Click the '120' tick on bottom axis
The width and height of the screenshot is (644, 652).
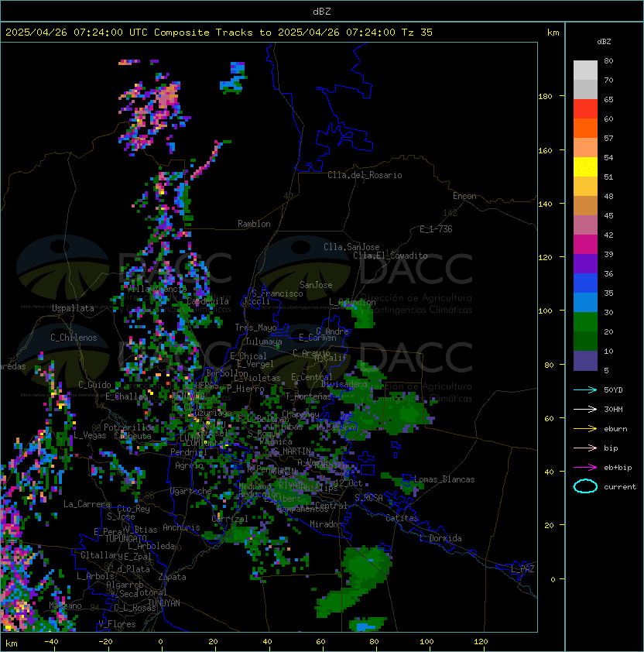[x=481, y=642]
